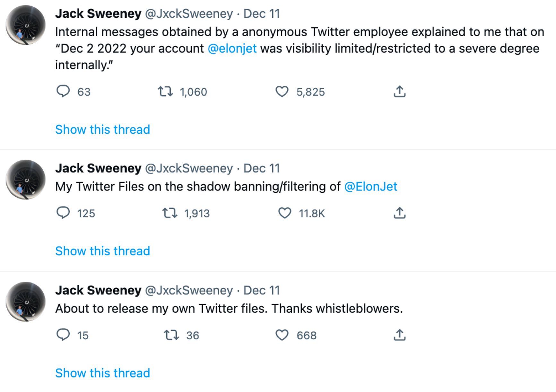Reply to the whistleblowers tweet
556x392 pixels.
63,335
